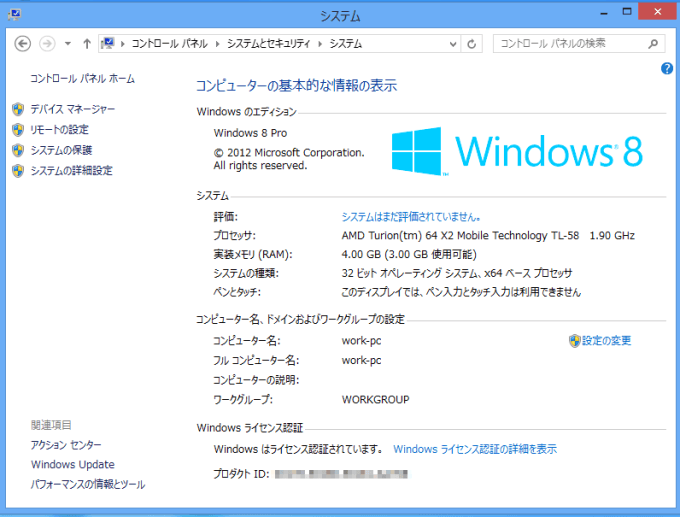Close the システム window
Screen dimensions: 680x517
pyautogui.click(x=657, y=12)
